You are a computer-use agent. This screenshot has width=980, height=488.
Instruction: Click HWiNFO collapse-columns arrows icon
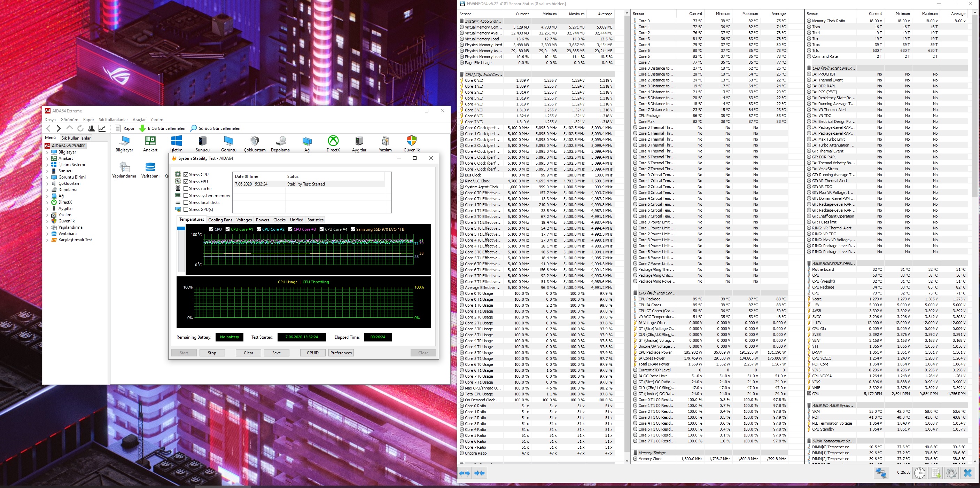[479, 473]
